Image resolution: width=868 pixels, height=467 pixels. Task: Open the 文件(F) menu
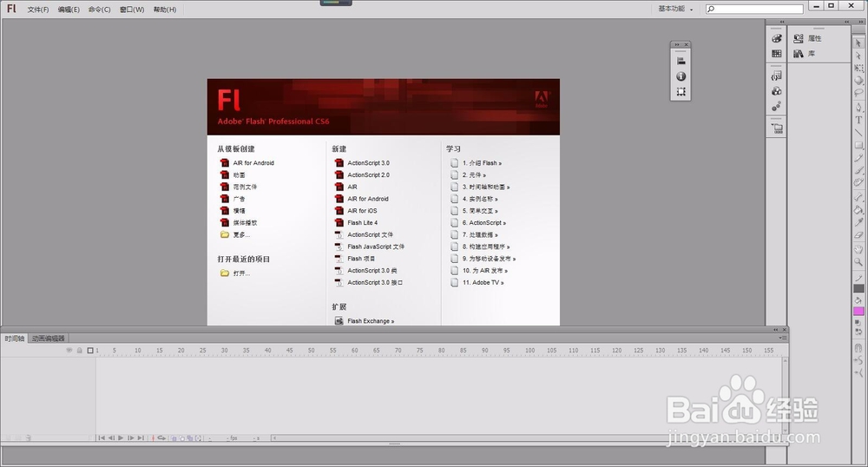tap(38, 10)
